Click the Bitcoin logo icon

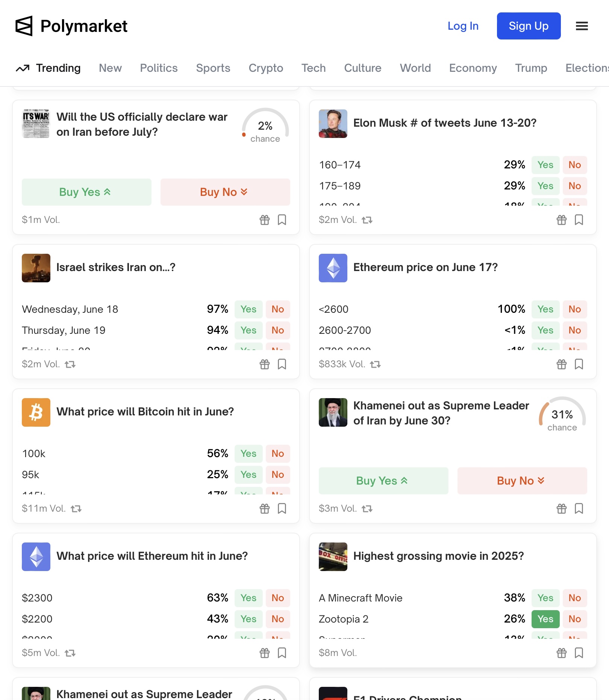[36, 412]
